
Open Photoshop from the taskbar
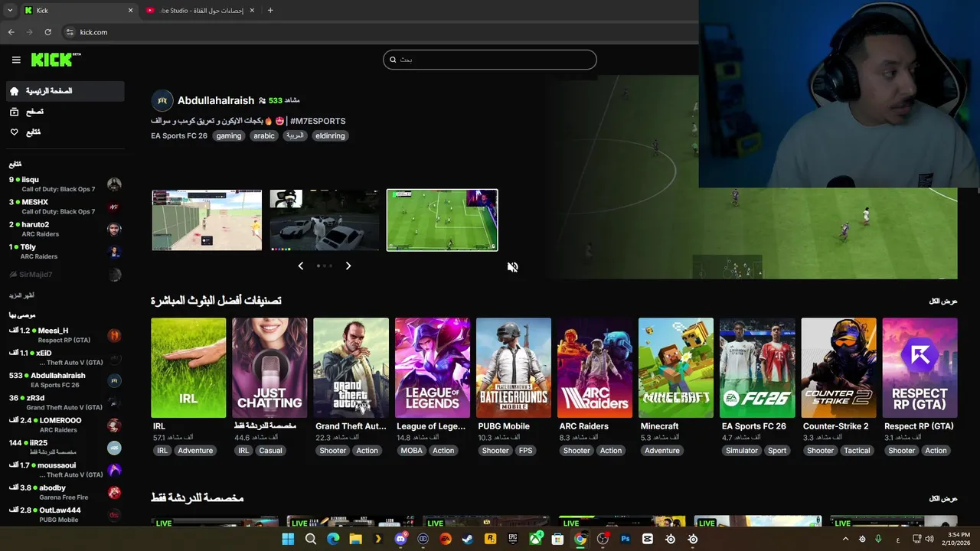coord(626,539)
